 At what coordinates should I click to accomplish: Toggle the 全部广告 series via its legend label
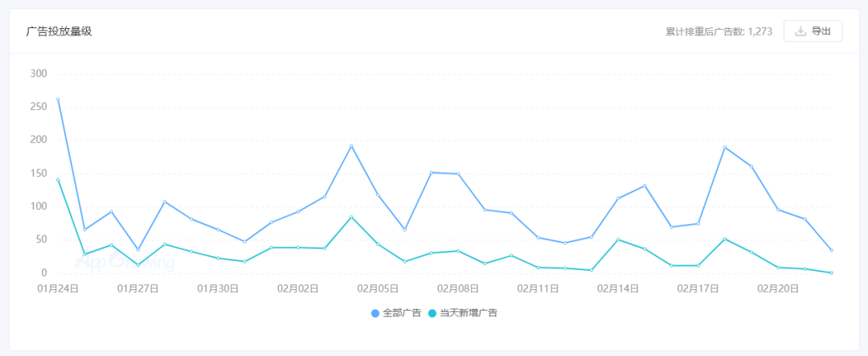tap(401, 313)
